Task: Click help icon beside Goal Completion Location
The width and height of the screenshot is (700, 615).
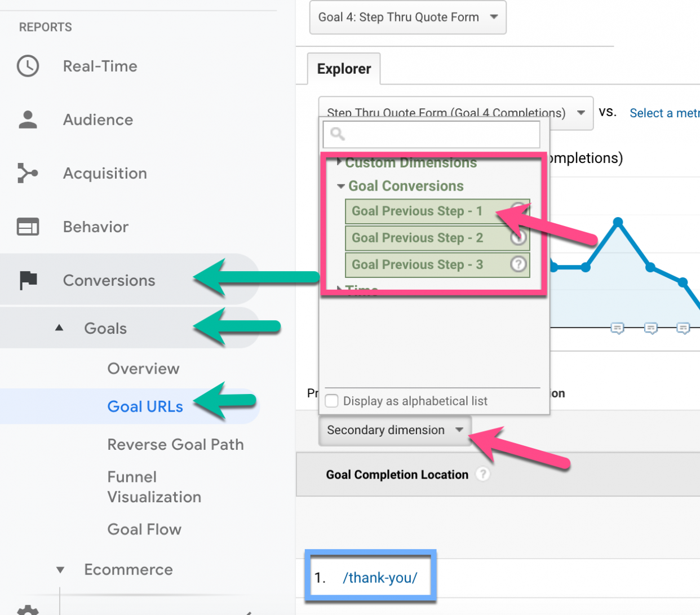Action: tap(482, 474)
